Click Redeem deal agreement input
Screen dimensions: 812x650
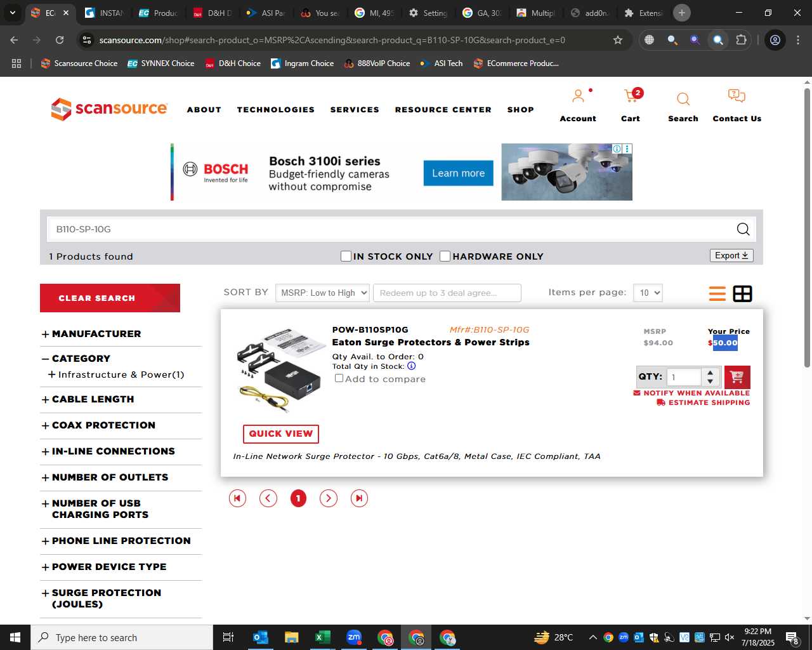tap(447, 293)
